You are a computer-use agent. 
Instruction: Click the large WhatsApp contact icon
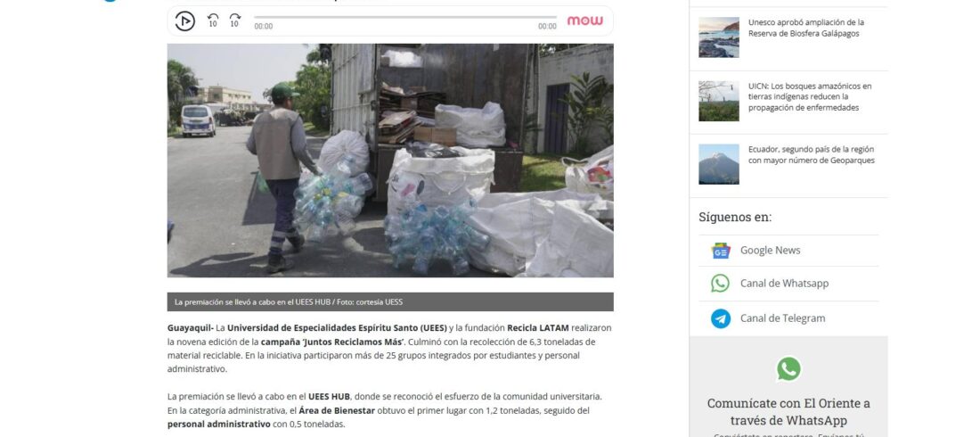tap(788, 368)
